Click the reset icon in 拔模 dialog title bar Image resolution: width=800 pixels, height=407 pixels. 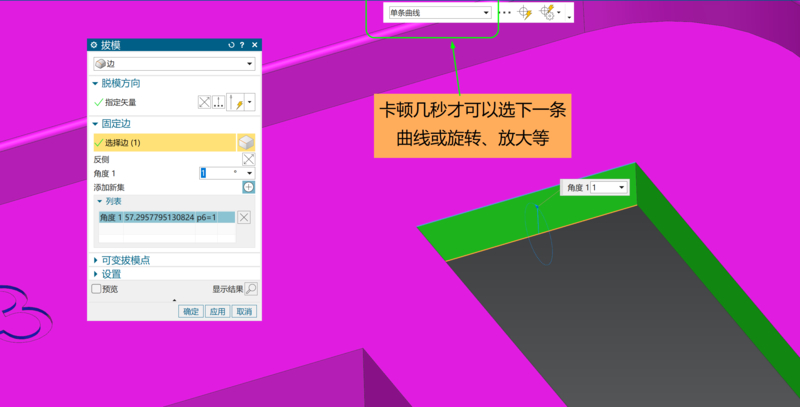point(231,45)
